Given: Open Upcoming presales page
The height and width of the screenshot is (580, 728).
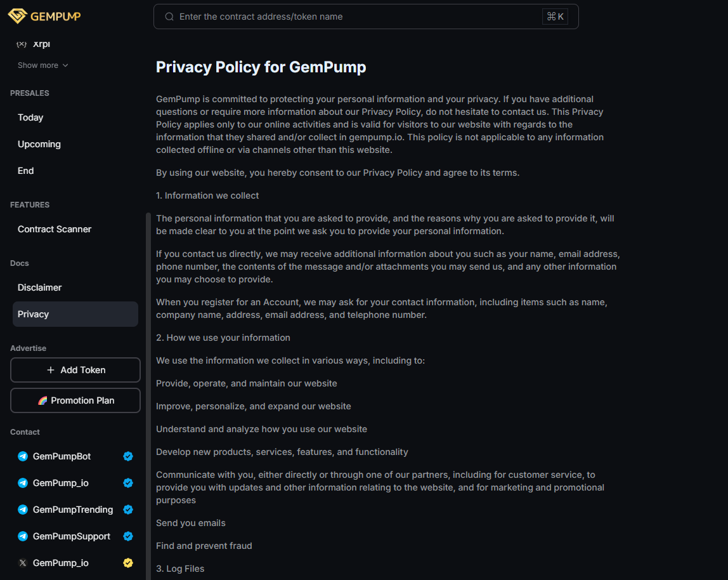Looking at the screenshot, I should coord(39,144).
